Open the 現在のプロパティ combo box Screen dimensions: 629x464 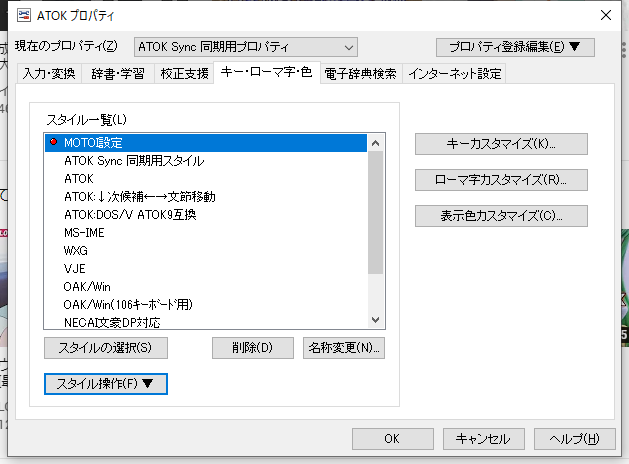coord(246,47)
